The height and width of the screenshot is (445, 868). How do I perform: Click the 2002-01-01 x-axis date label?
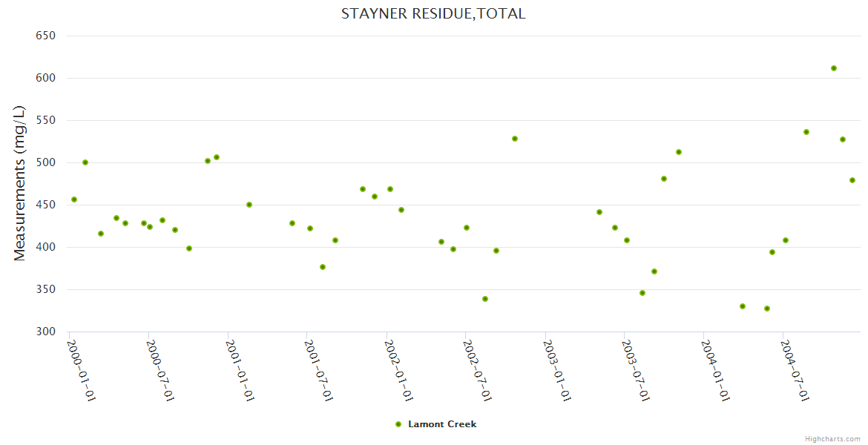tap(398, 370)
